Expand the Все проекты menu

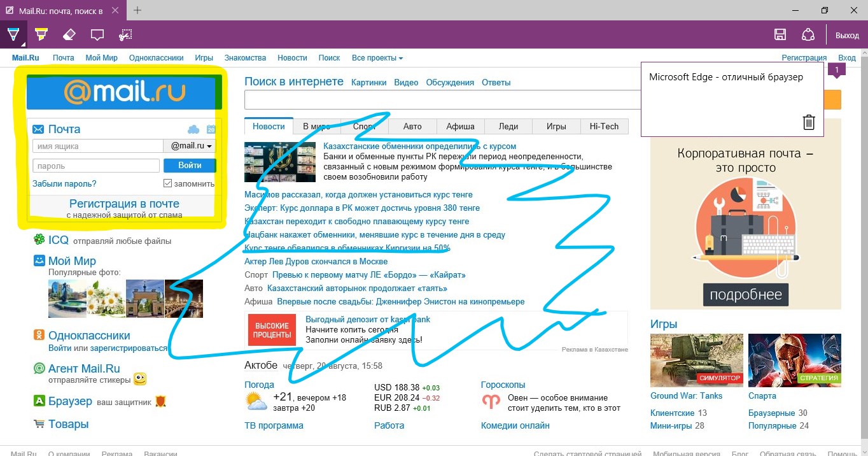(377, 58)
